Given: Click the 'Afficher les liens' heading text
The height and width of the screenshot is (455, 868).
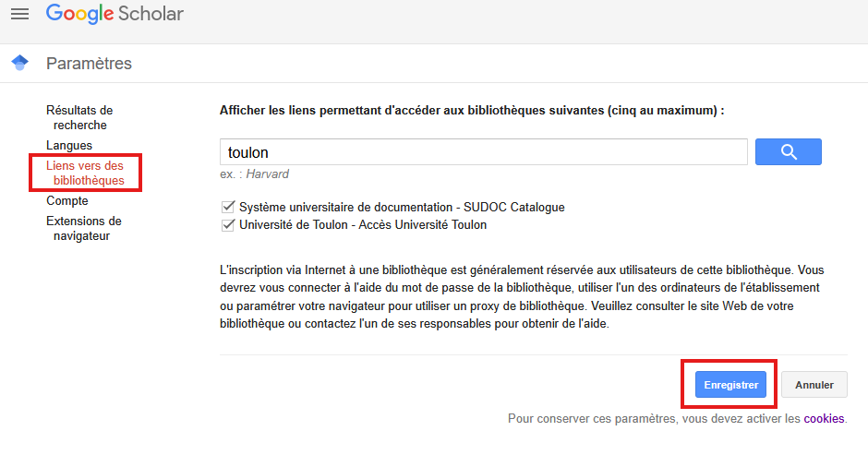Looking at the screenshot, I should point(471,110).
